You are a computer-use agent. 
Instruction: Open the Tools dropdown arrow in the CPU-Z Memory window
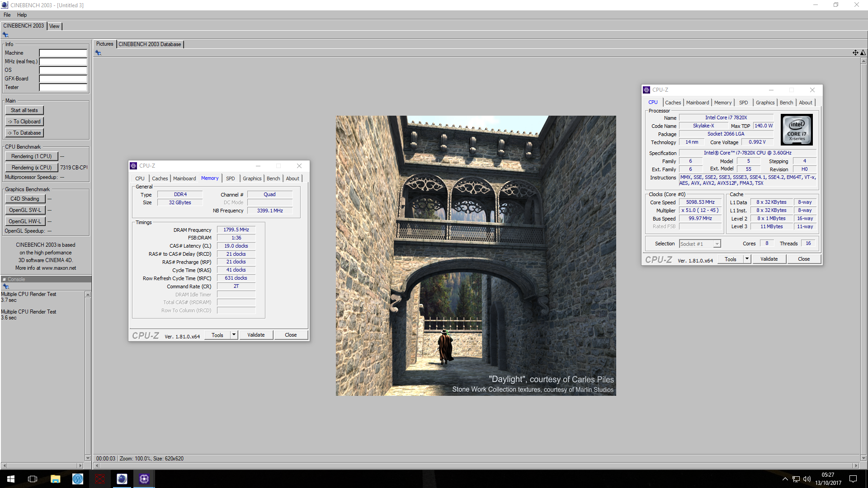point(234,335)
